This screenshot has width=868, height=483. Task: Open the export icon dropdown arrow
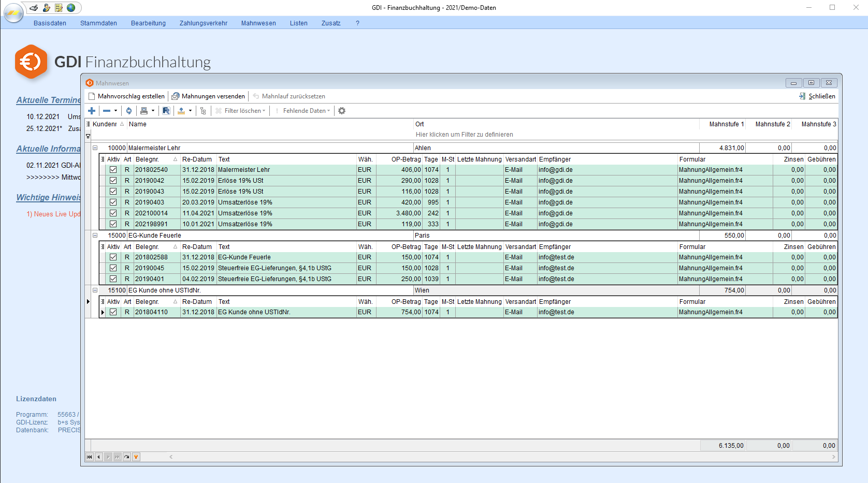pyautogui.click(x=190, y=111)
